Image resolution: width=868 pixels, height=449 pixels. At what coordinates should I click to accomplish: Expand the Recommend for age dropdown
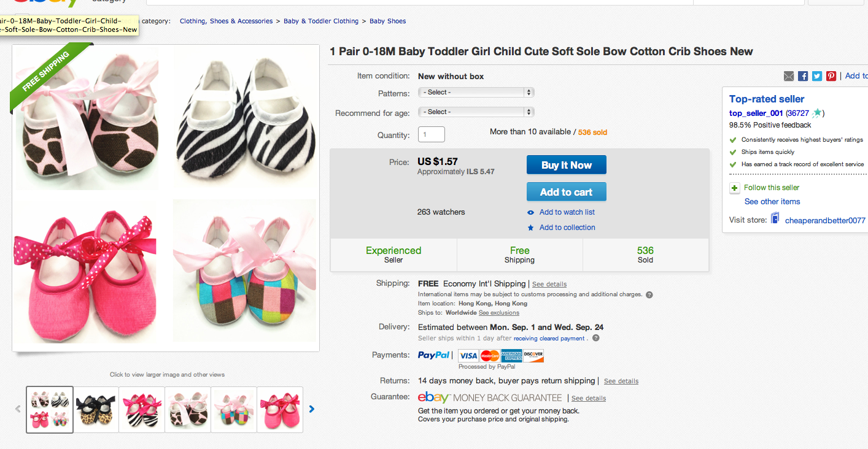(x=476, y=112)
